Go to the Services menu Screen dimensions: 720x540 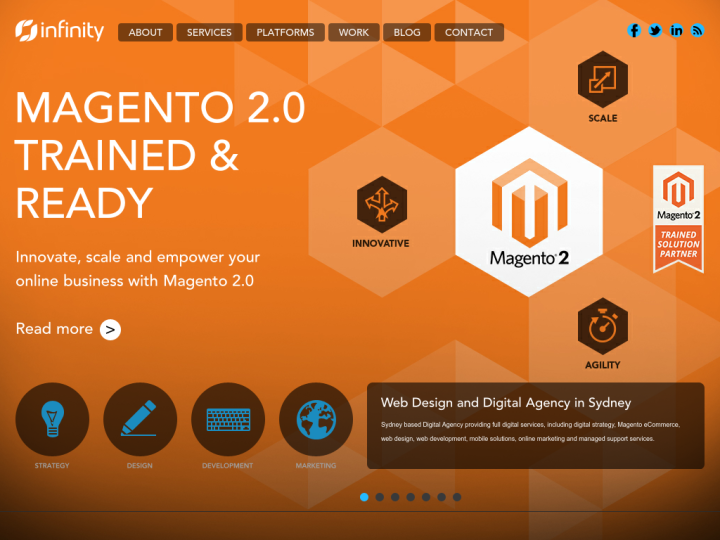(x=209, y=32)
